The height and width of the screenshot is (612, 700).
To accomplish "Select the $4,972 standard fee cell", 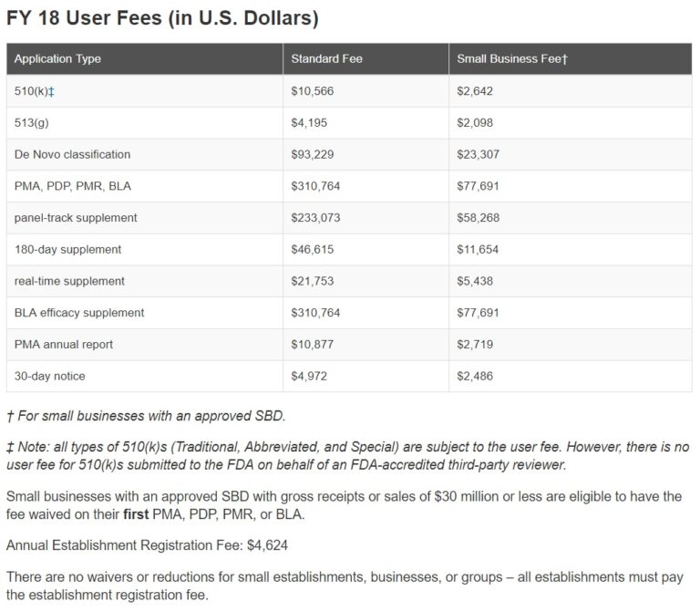I will [310, 376].
